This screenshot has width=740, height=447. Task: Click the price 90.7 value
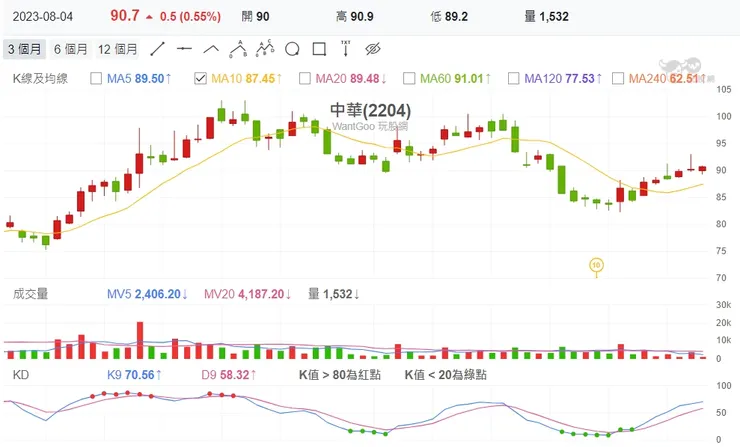tap(125, 16)
